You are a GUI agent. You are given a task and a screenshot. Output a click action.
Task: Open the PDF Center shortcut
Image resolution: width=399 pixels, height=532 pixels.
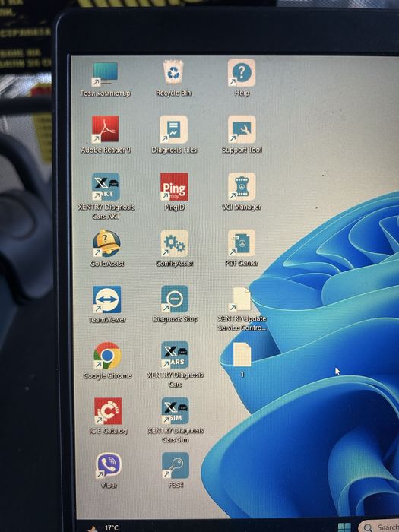tap(242, 242)
